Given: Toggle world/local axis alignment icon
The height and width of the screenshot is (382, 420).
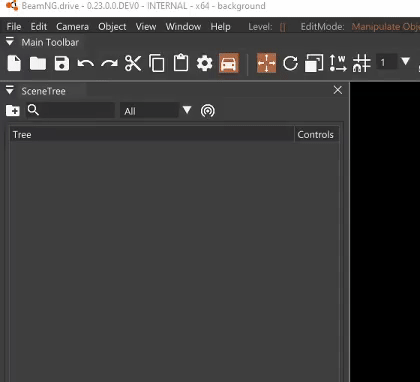Looking at the screenshot, I should tap(338, 63).
